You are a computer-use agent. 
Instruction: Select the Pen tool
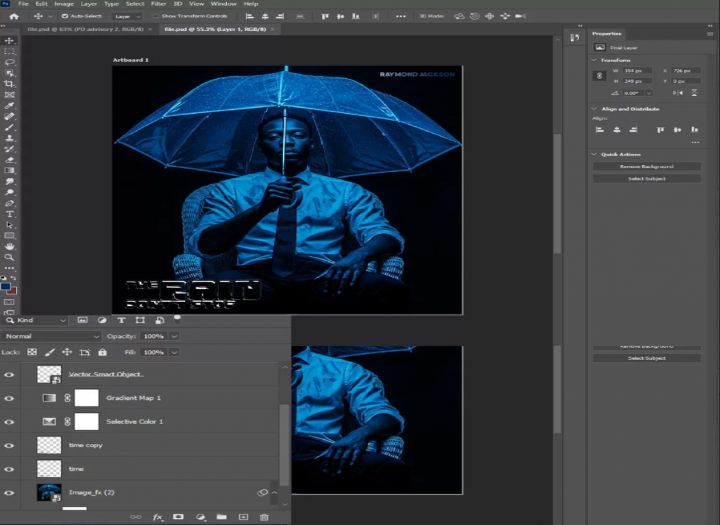(9, 203)
